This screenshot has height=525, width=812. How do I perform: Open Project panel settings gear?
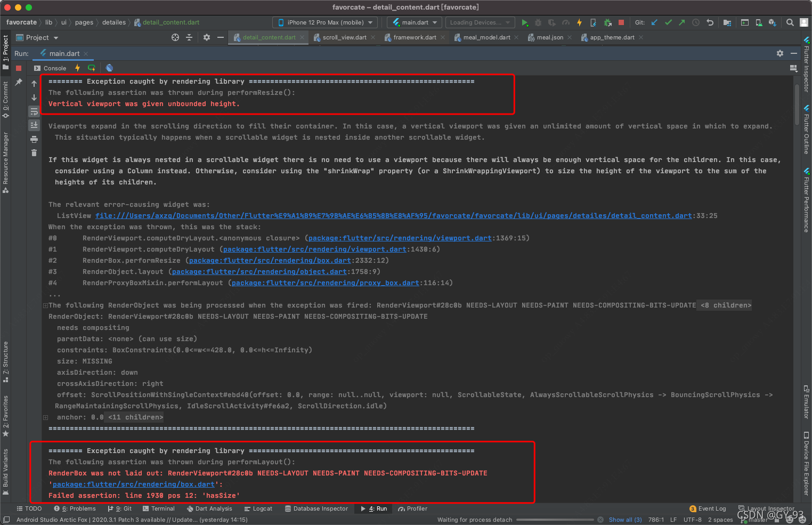pos(207,37)
